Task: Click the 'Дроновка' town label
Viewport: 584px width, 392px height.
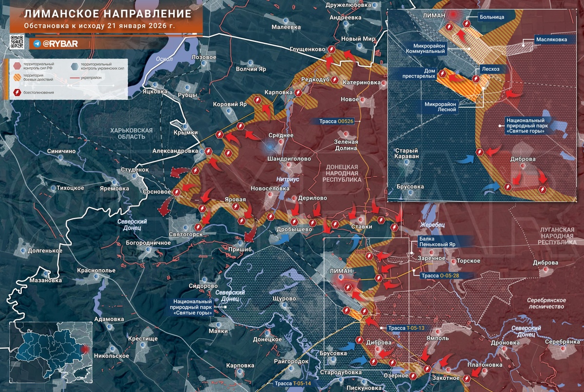Action: tap(505, 343)
